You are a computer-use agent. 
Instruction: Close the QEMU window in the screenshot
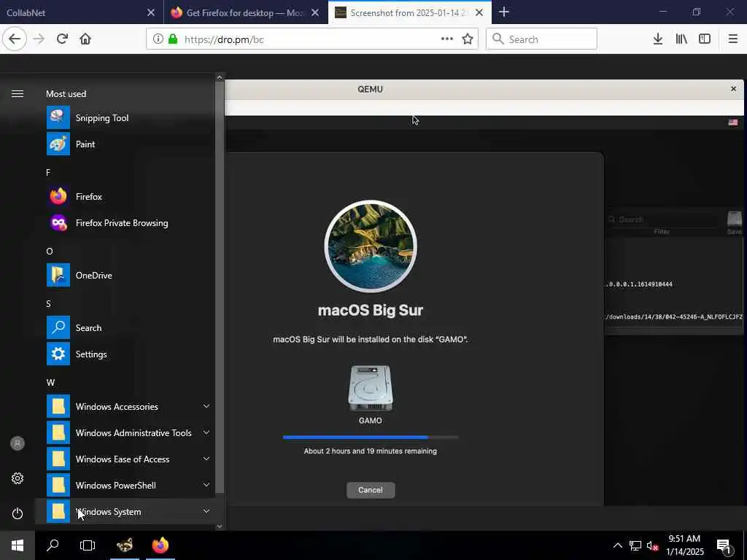tap(734, 89)
